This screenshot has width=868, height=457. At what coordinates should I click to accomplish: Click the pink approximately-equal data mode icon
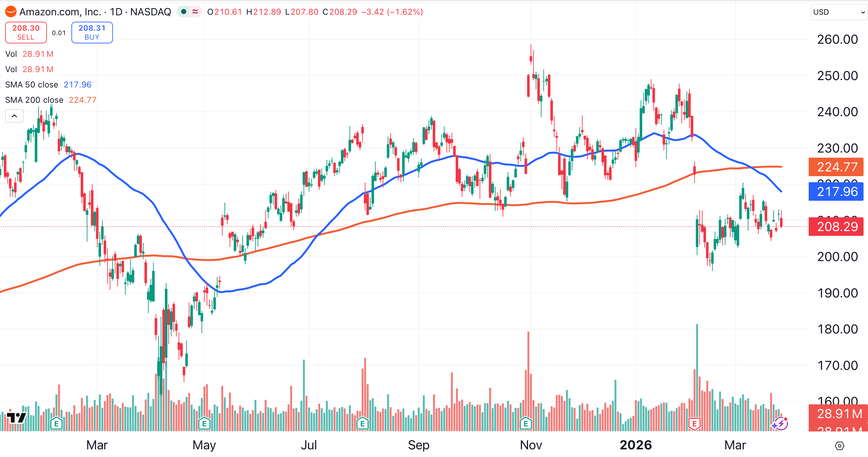195,12
